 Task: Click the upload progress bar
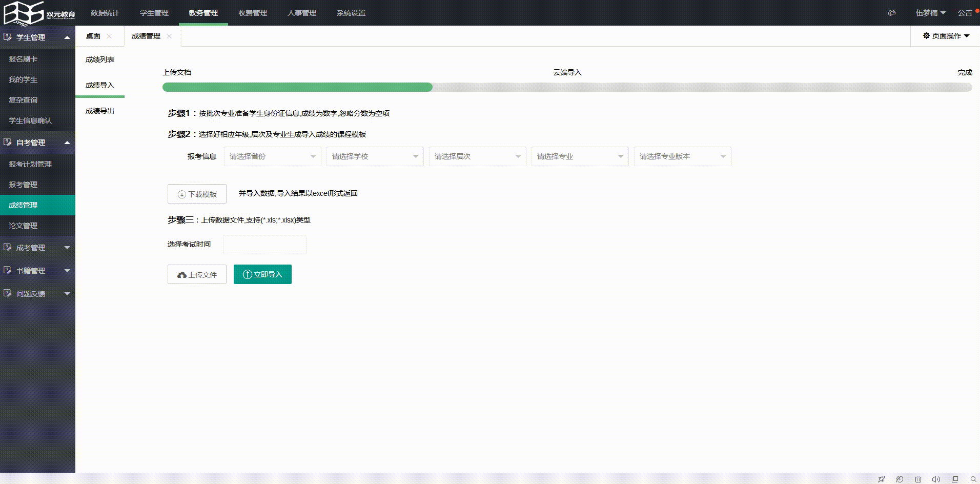(567, 87)
